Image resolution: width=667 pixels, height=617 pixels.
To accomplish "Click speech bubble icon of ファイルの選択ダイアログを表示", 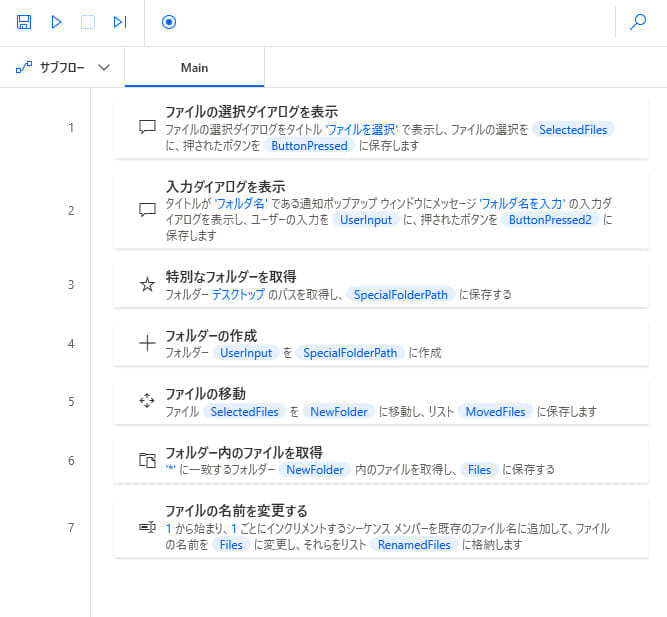I will click(x=147, y=127).
